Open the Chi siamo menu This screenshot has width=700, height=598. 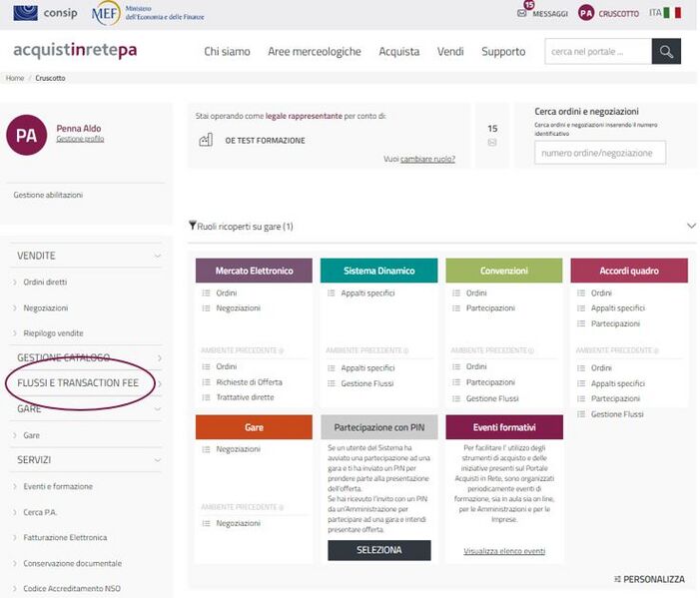tap(227, 51)
